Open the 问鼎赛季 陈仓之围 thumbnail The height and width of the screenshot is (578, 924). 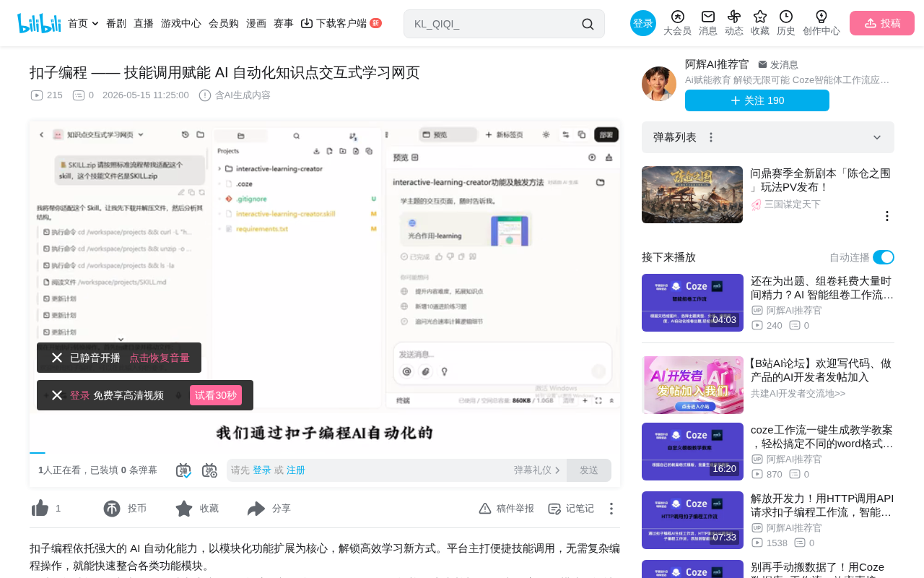pyautogui.click(x=692, y=195)
